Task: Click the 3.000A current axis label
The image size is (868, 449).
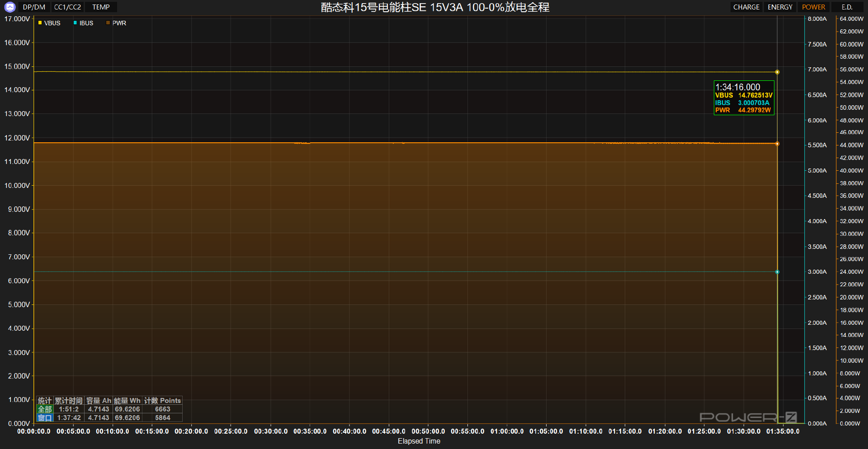Action: click(817, 272)
